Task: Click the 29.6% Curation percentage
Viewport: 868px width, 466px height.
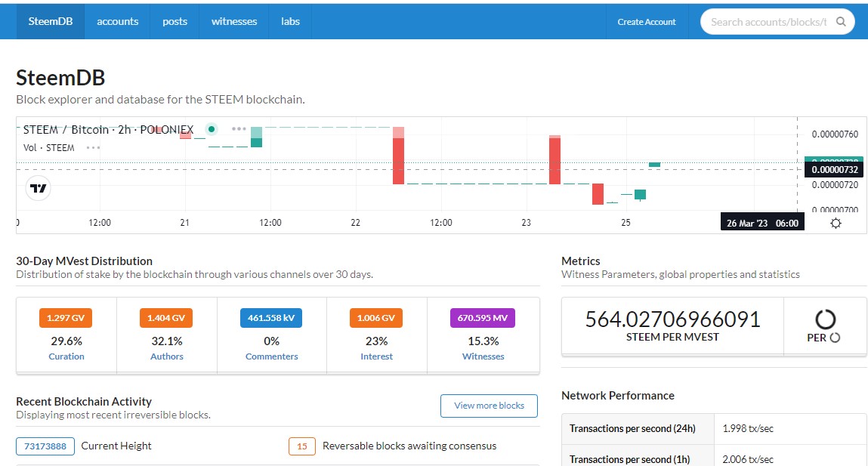Action: point(66,341)
